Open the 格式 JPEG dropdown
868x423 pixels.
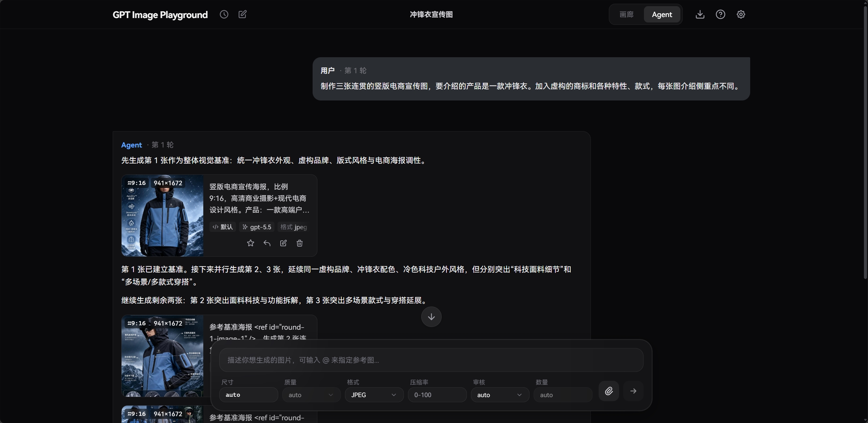(x=374, y=395)
